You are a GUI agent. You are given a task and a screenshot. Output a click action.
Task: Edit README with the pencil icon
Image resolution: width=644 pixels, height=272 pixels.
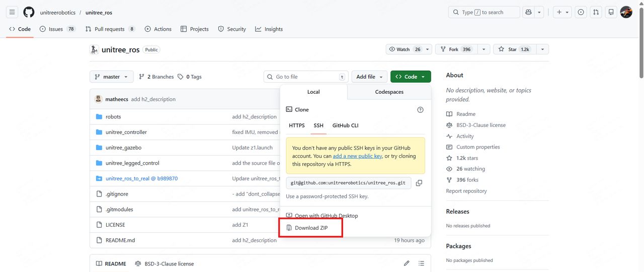407,263
